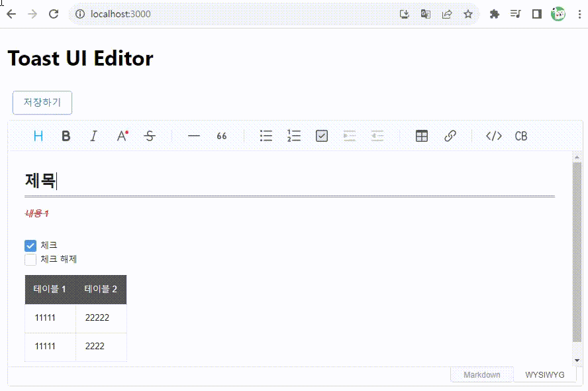The width and height of the screenshot is (588, 391).
Task: Open browser extensions menu
Action: pos(495,14)
